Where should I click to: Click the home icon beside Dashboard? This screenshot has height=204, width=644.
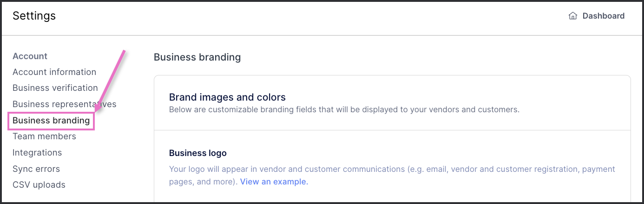pyautogui.click(x=573, y=16)
